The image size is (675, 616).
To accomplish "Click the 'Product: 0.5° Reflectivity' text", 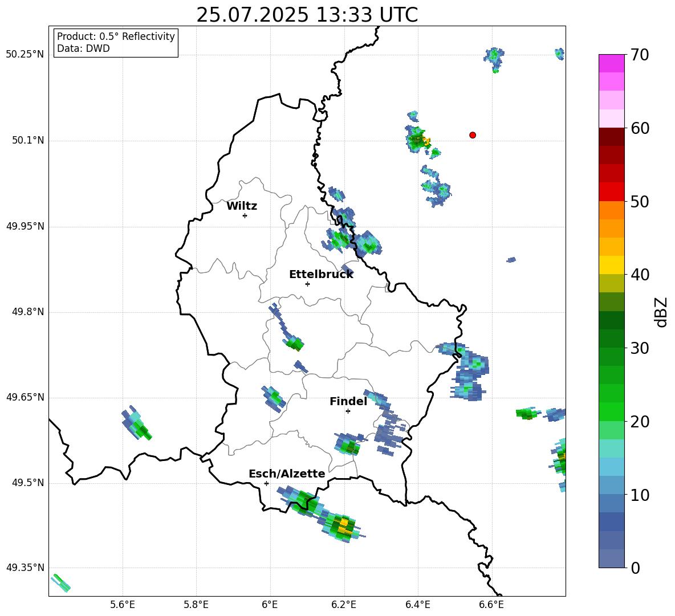I will tap(116, 36).
